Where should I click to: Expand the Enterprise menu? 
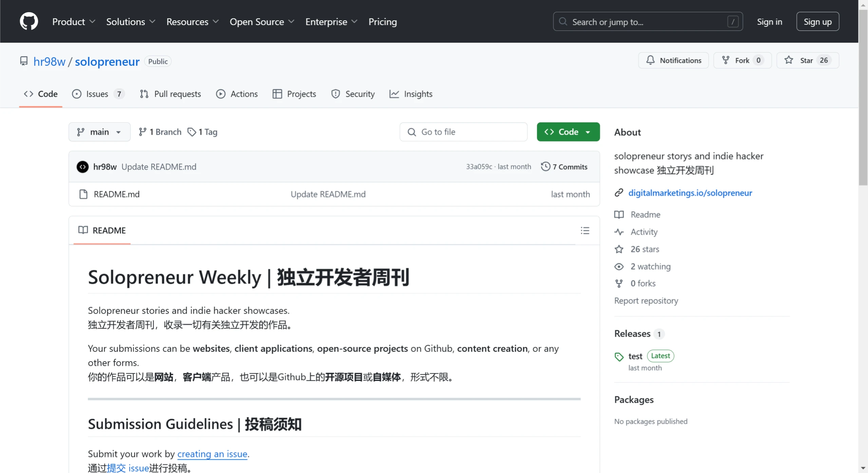click(x=331, y=22)
